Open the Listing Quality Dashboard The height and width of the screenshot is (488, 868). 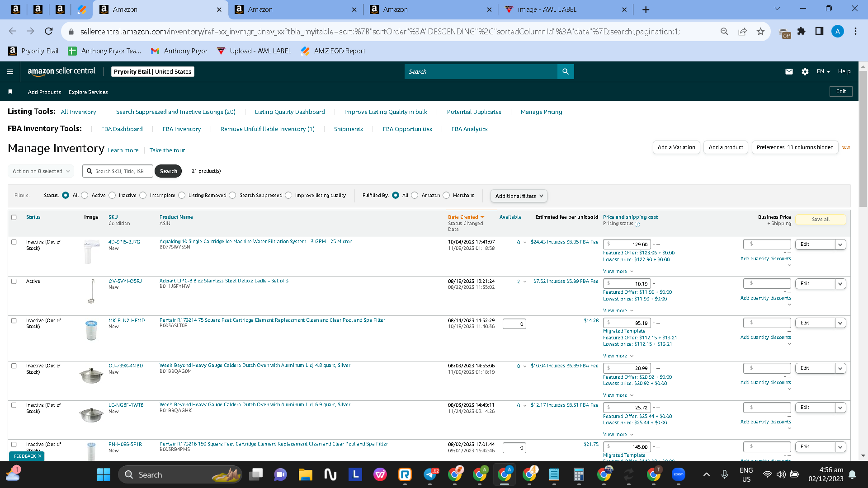(x=290, y=112)
